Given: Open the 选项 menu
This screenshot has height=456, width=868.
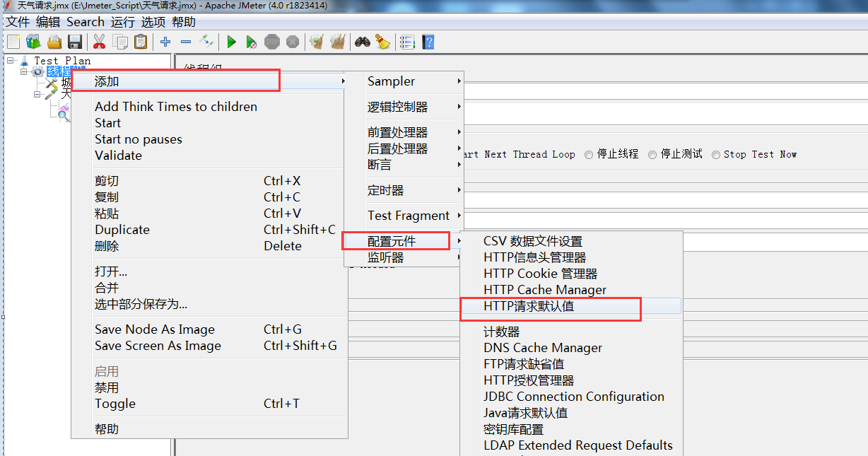Looking at the screenshot, I should click(153, 22).
